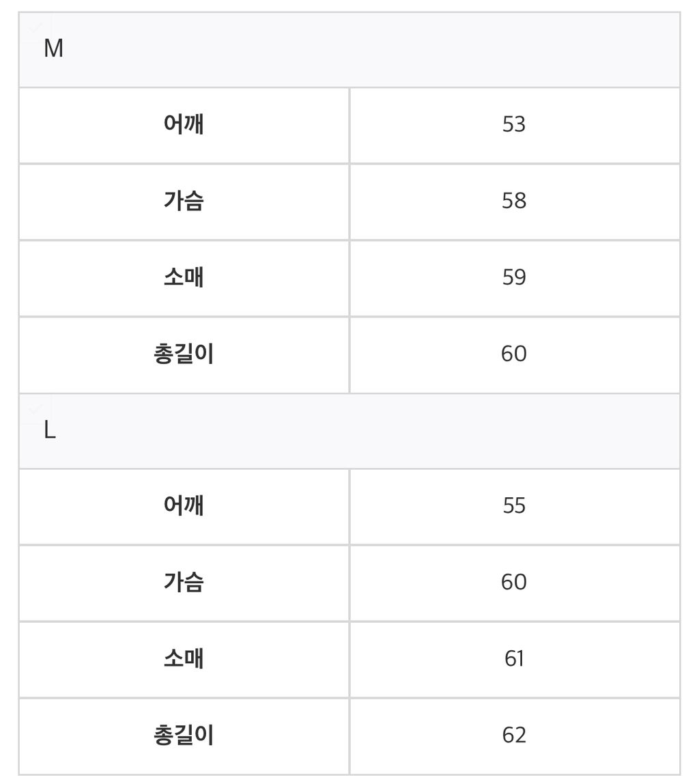699x784 pixels.
Task: Click the faint checkmark in the M header
Action: [31, 25]
